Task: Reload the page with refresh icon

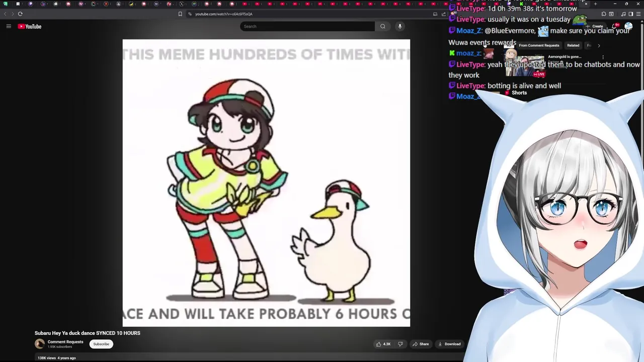Action: point(20,14)
